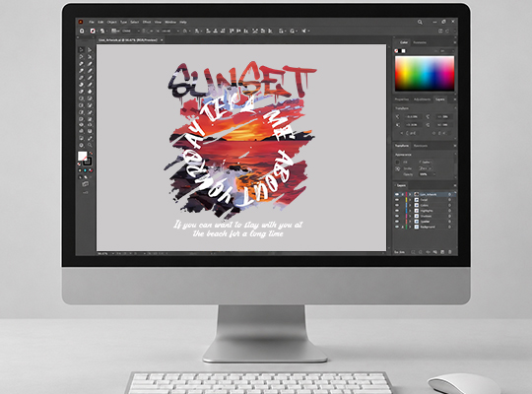Open the Type menu

click(123, 22)
